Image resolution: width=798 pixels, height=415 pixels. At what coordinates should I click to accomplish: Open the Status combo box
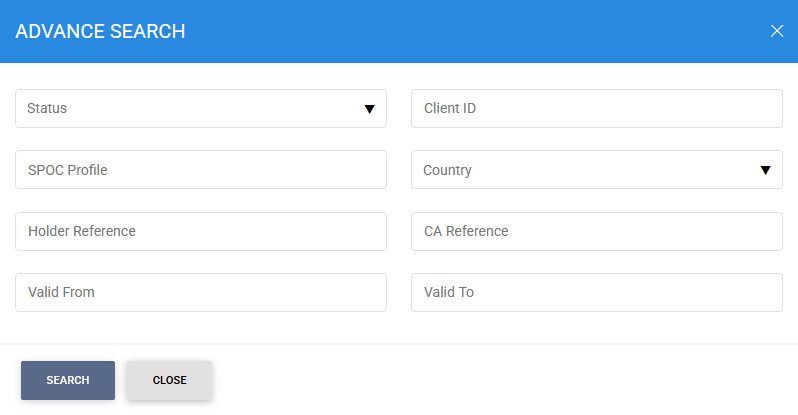click(x=201, y=108)
